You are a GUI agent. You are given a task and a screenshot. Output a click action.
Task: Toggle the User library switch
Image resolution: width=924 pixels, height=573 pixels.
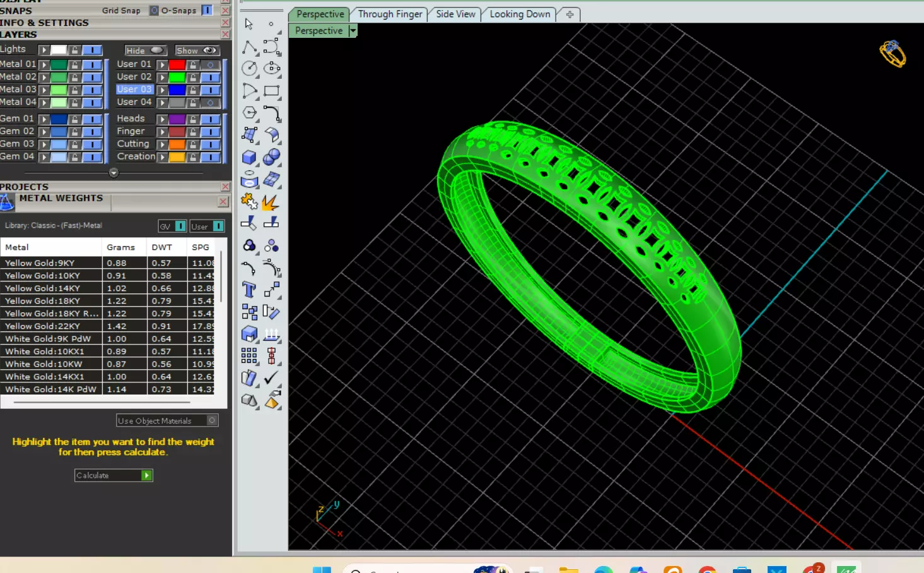[x=218, y=226]
